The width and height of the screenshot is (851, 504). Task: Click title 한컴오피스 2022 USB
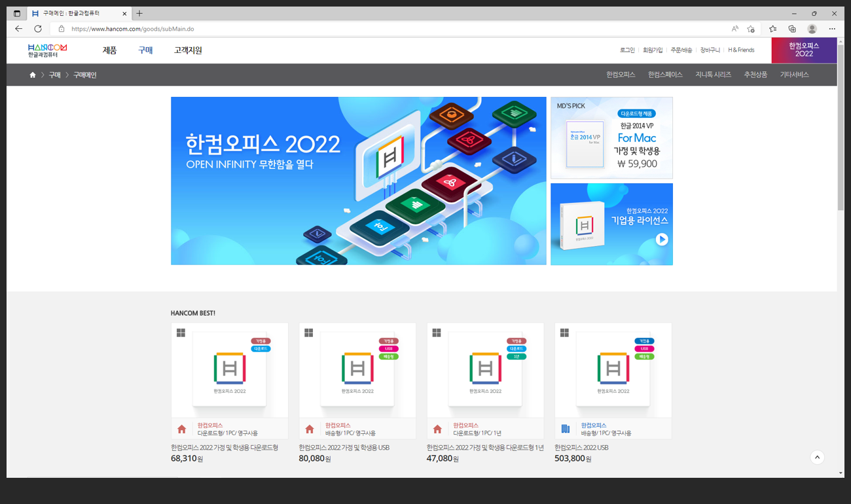click(581, 448)
